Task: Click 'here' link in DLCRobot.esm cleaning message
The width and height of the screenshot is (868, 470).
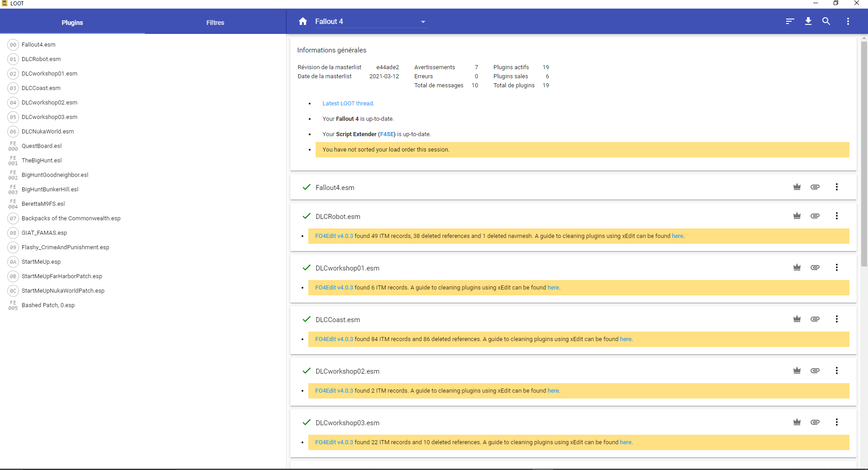Action: coord(677,236)
